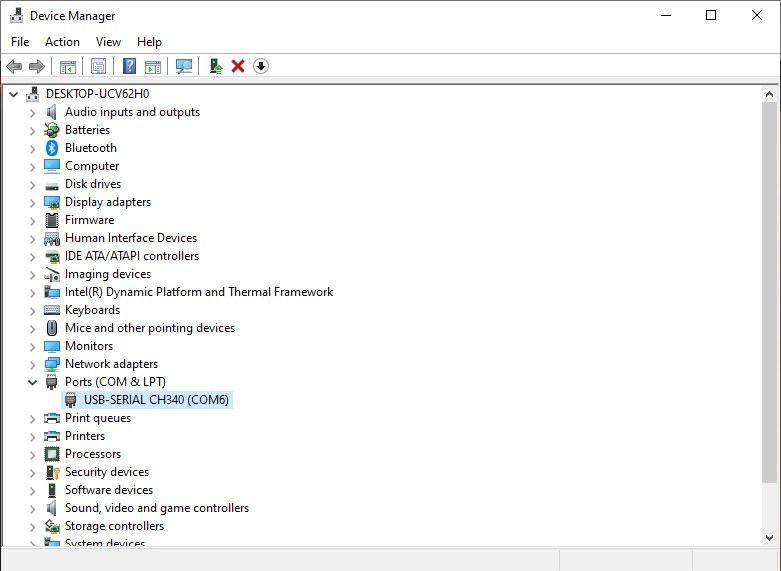Select Universal Keyboards category label
The height and width of the screenshot is (571, 781).
(92, 310)
